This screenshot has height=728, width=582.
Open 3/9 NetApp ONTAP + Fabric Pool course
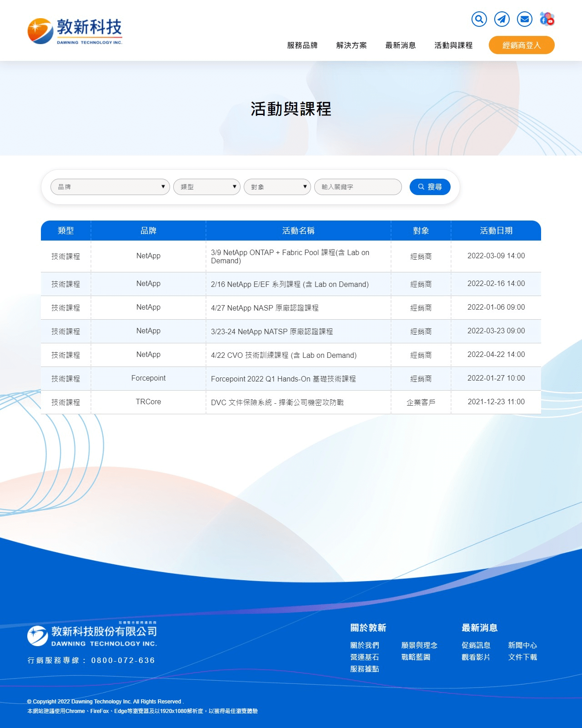coord(290,256)
